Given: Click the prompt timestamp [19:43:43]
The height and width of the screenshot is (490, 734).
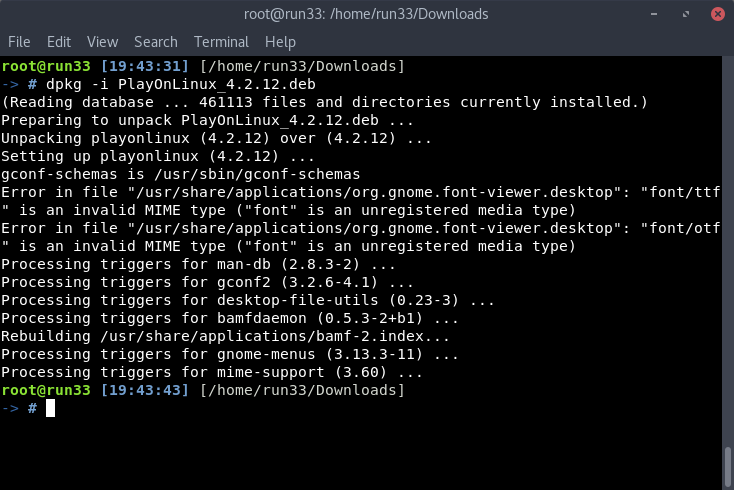Looking at the screenshot, I should click(145, 390).
